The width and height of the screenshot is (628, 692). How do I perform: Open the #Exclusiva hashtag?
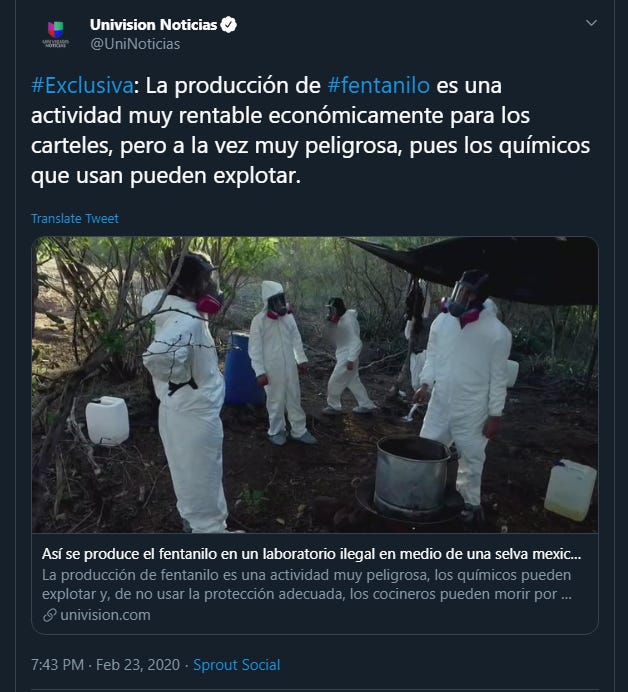click(82, 85)
